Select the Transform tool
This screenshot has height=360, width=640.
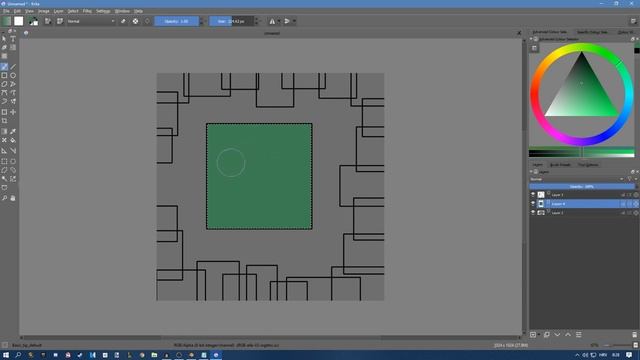tap(4, 112)
